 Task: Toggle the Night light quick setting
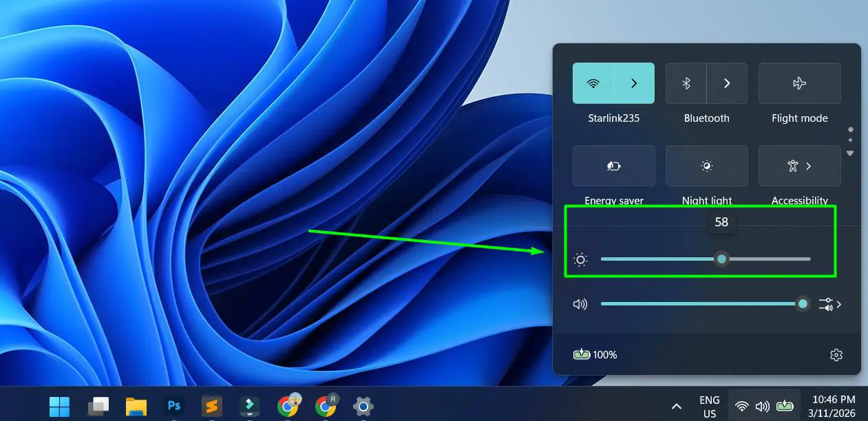[706, 166]
